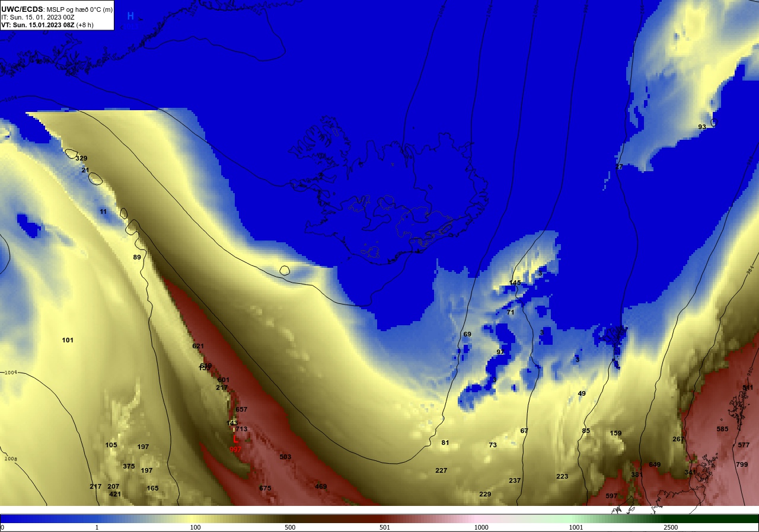759x532 pixels.
Task: Click the map value 145
Action: pyautogui.click(x=515, y=283)
